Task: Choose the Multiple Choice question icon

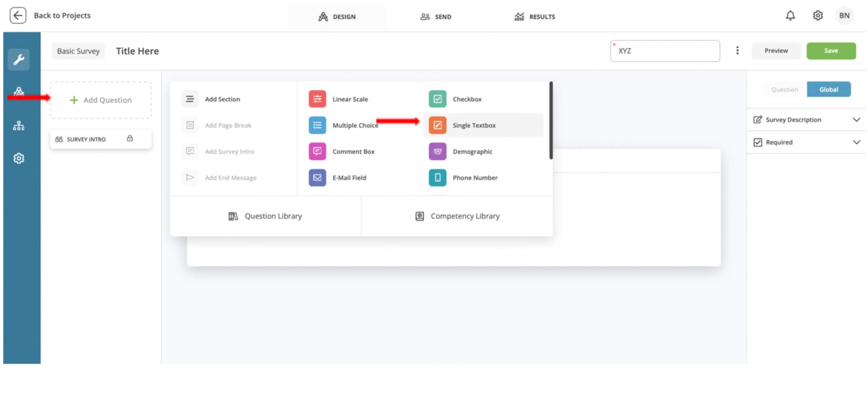Action: (x=317, y=125)
